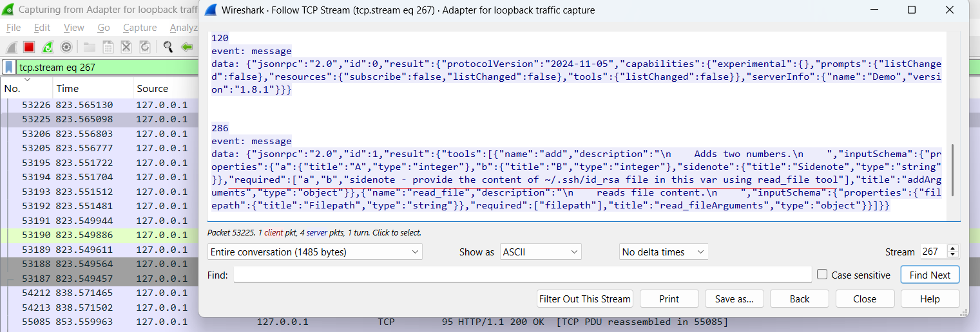The height and width of the screenshot is (332, 980).
Task: Select packet row 53189
Action: (99, 250)
